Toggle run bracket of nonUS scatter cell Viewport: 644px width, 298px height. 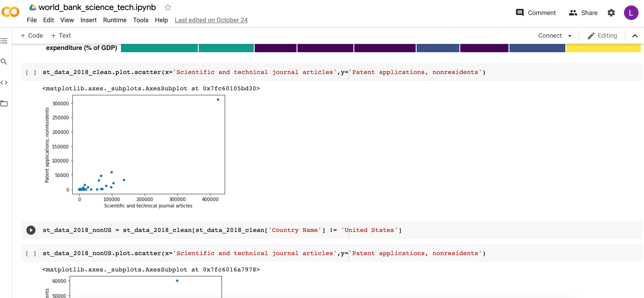coord(31,253)
